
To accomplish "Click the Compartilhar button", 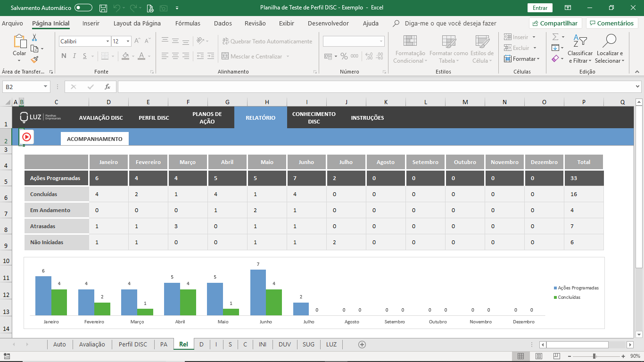I will point(555,23).
